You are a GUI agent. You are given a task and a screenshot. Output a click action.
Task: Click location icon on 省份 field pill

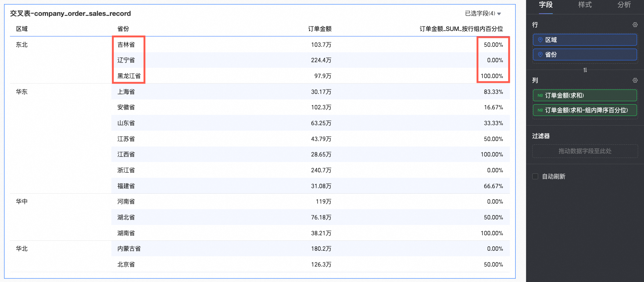pos(540,54)
